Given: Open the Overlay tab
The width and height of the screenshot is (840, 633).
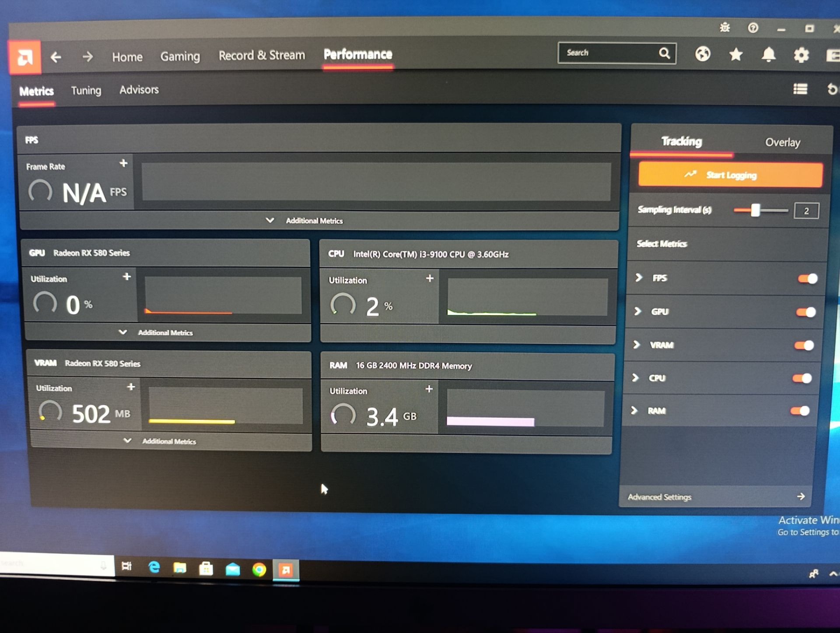Looking at the screenshot, I should click(x=782, y=143).
